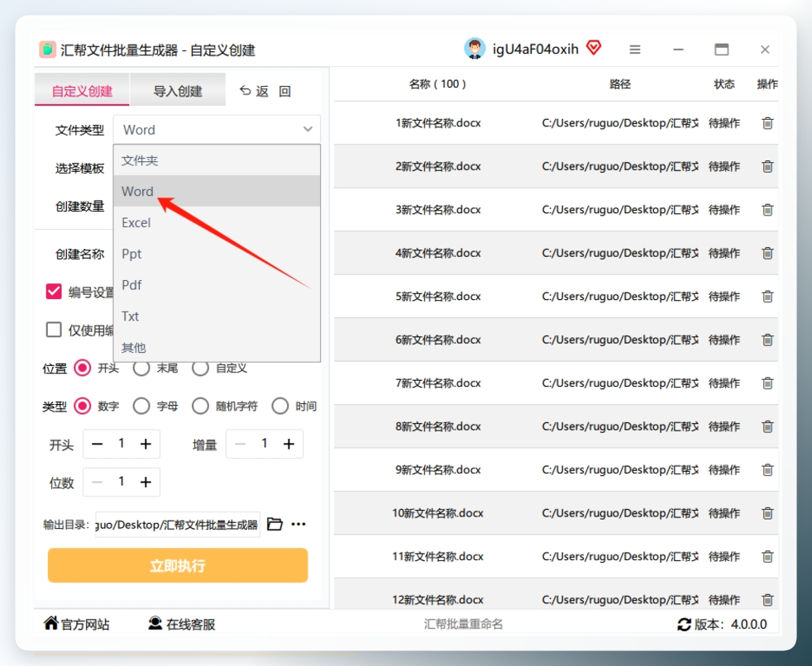The image size is (812, 666).
Task: Delete row 8新文件名称.docx via trash icon
Action: point(767,426)
